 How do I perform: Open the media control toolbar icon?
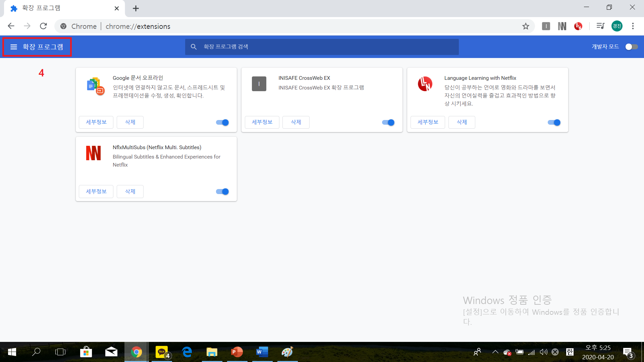[600, 26]
